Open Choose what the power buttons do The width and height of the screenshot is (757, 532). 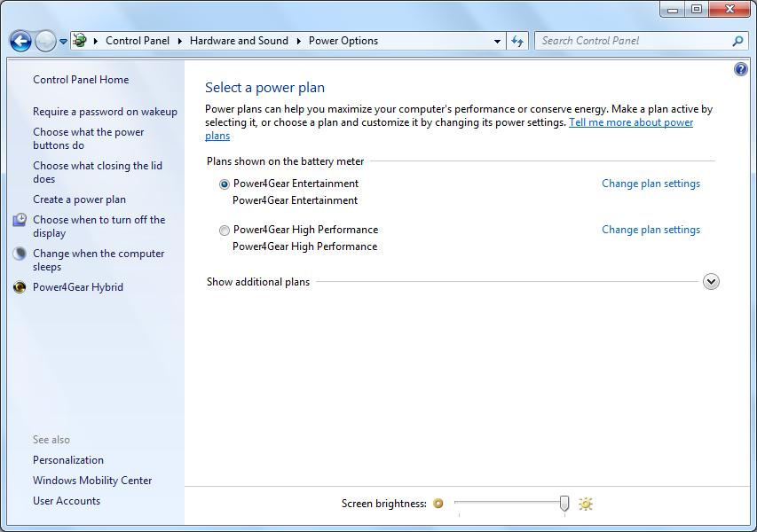tap(89, 138)
